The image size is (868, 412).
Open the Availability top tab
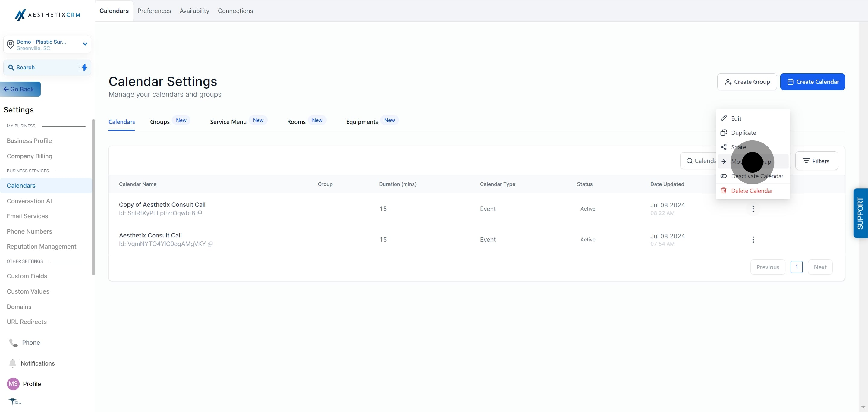[x=194, y=11]
